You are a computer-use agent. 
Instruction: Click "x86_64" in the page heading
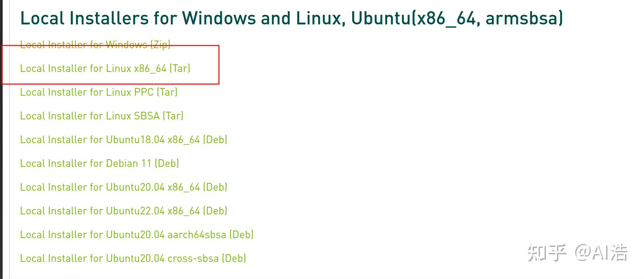pos(446,18)
